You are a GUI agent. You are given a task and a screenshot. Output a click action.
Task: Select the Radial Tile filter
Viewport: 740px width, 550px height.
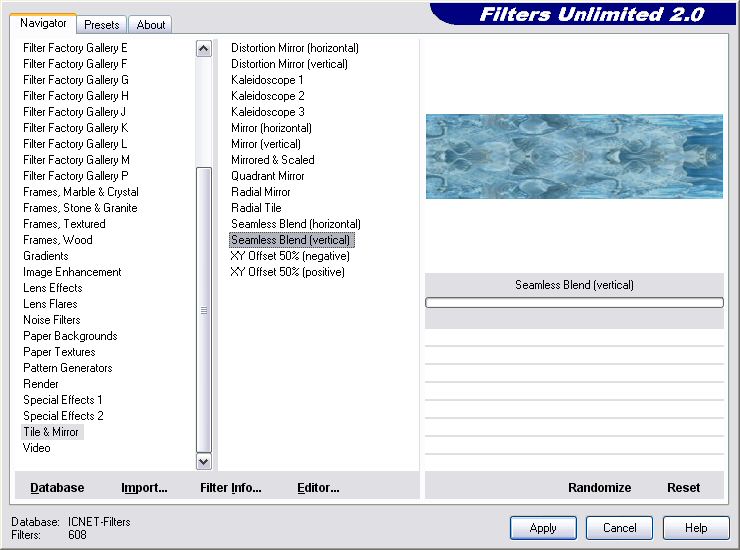pyautogui.click(x=256, y=208)
